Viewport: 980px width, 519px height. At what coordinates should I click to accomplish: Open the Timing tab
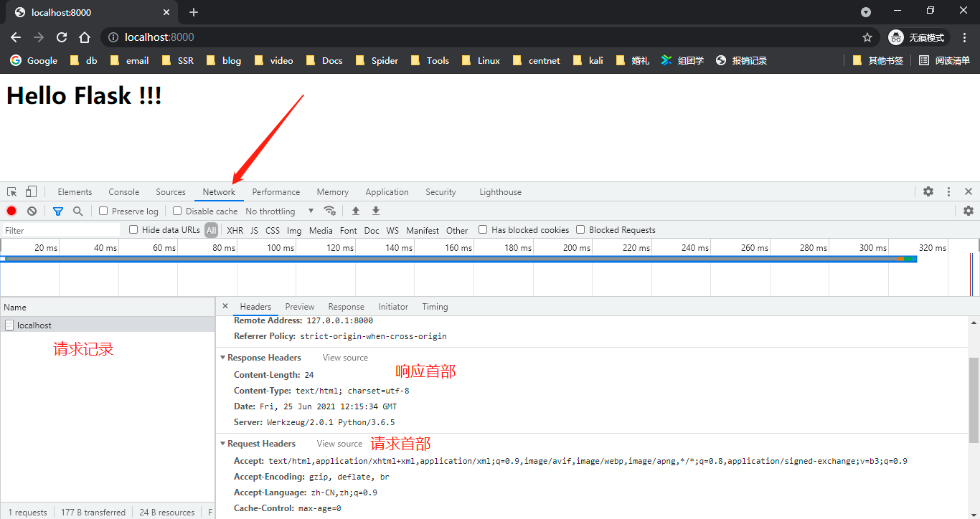click(435, 307)
